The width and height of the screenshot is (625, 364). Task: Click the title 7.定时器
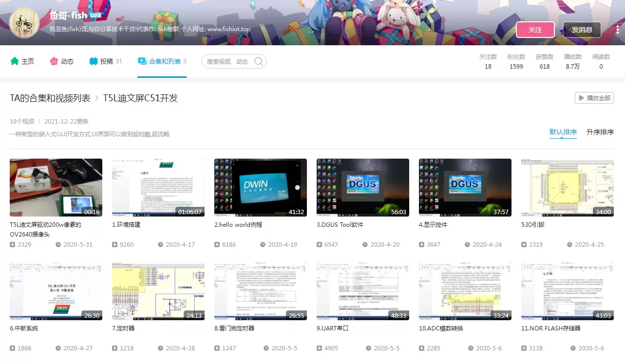pyautogui.click(x=123, y=328)
